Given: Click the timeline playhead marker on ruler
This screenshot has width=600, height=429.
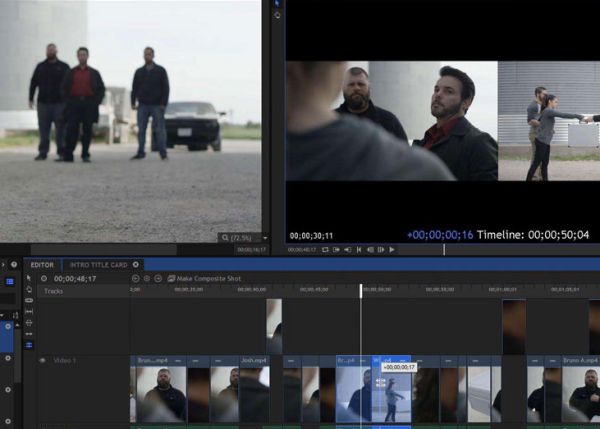Looking at the screenshot, I should [361, 290].
